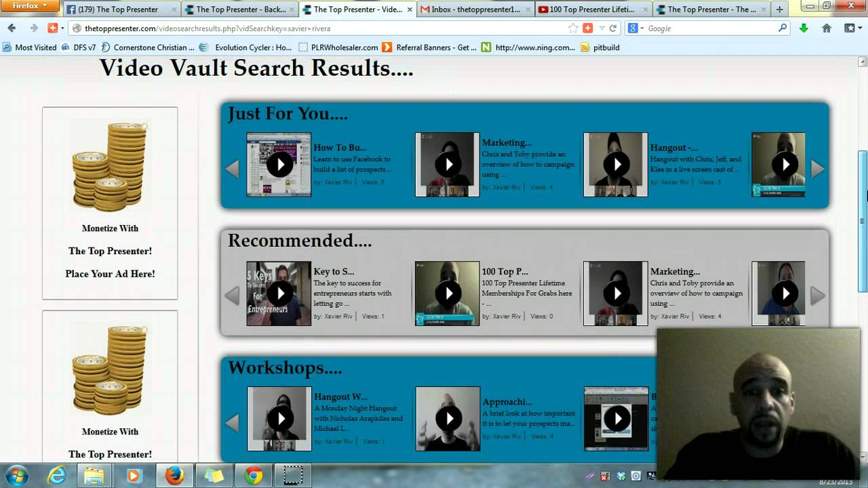Play the 'Key to S...' recommended video
This screenshot has width=868, height=488.
(x=279, y=293)
